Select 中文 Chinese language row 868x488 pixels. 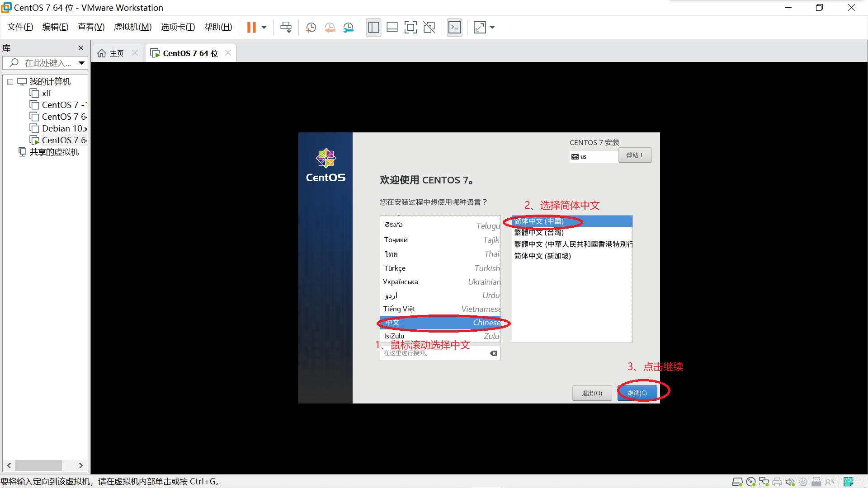(440, 322)
